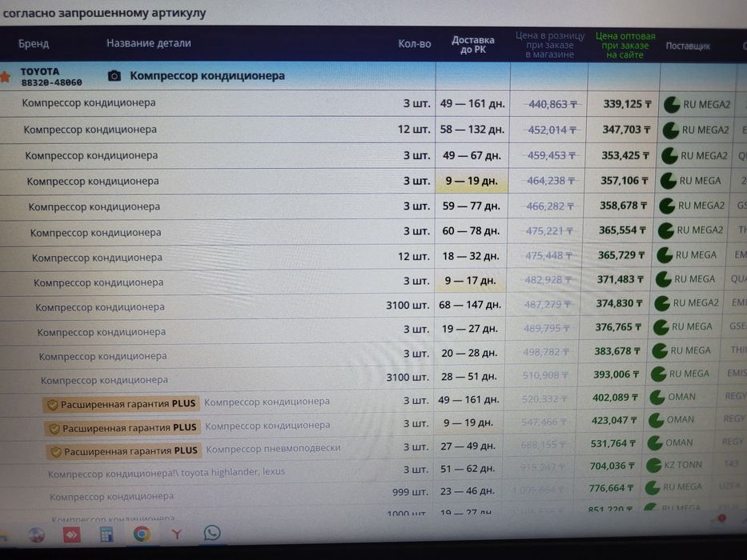Click Расширенная гарантия PLUS badge in 423,047 row
Screen dimensions: 747x560
(x=123, y=428)
